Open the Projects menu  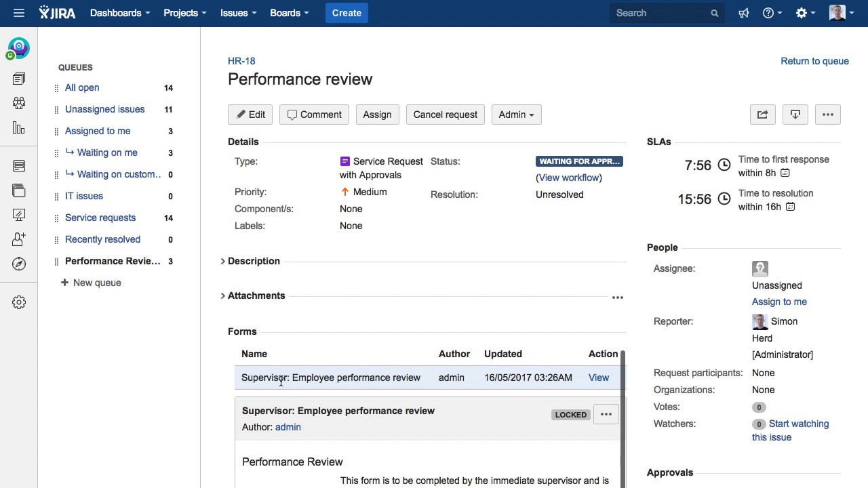point(184,13)
